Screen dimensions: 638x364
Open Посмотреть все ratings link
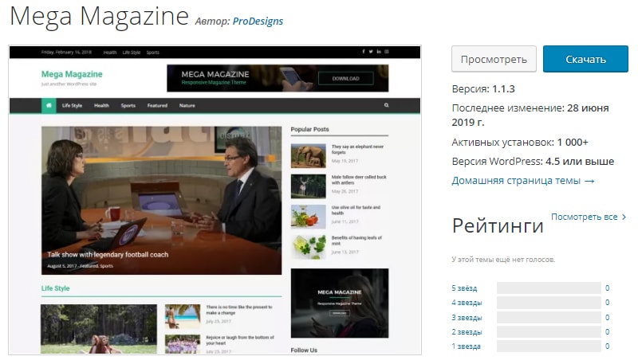coord(589,217)
